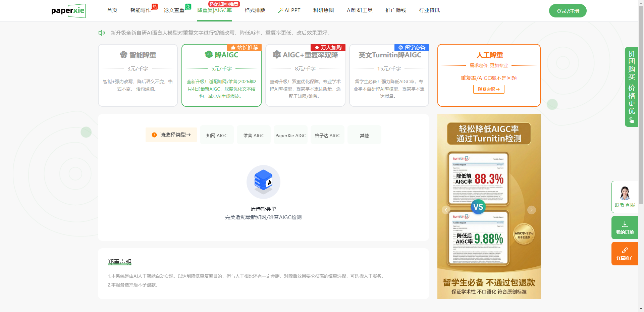
Task: Click the 留学必备 badge
Action: 412,48
